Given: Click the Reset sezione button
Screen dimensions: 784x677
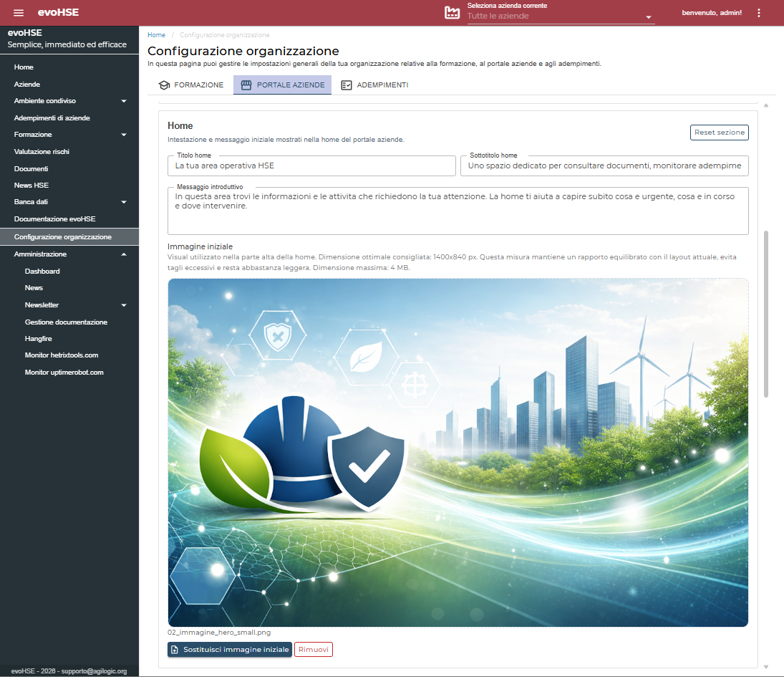Looking at the screenshot, I should tap(719, 133).
